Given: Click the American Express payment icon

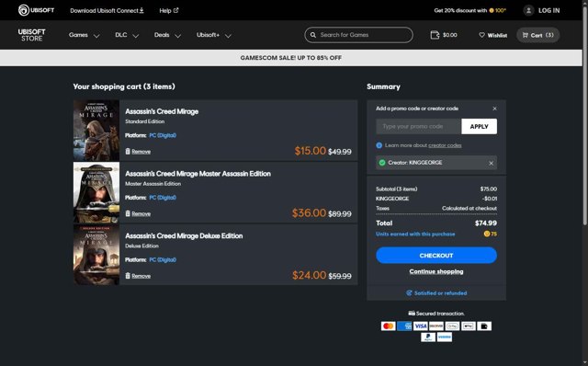Looking at the screenshot, I should [x=404, y=326].
